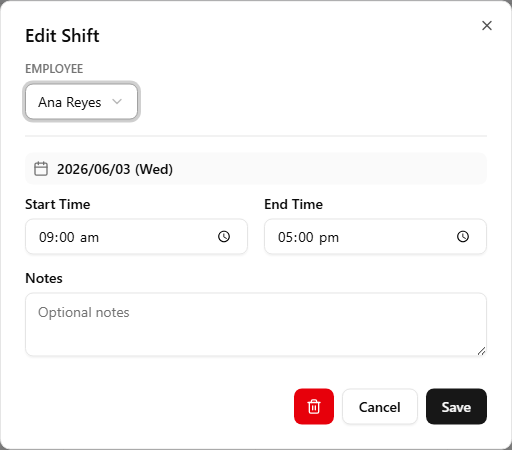The image size is (512, 450).
Task: Click the EMPLOYEE label
Action: [54, 69]
